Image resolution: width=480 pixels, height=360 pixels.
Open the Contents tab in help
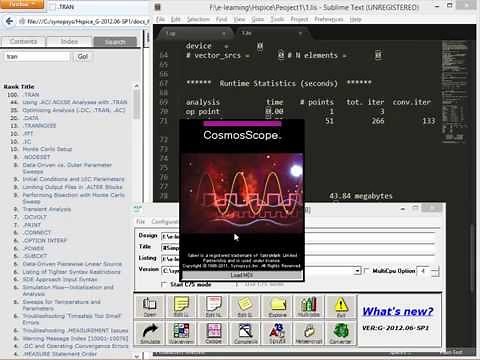tap(23, 42)
